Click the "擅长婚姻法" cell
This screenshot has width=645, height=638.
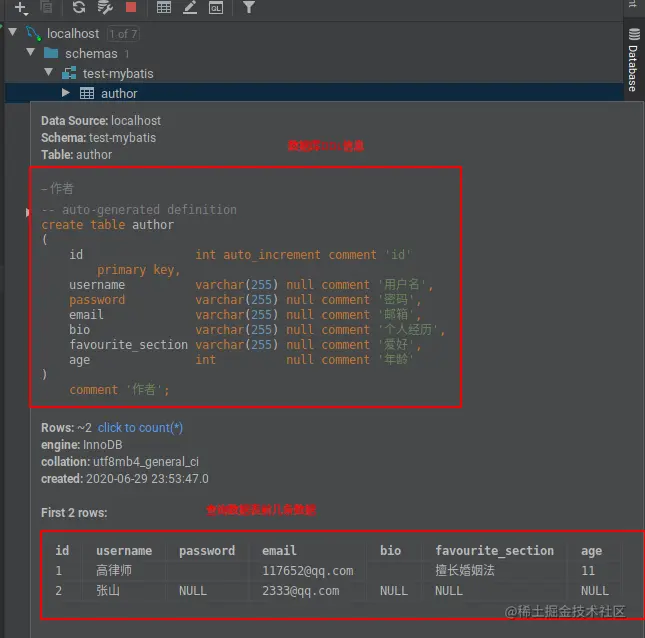coord(465,571)
